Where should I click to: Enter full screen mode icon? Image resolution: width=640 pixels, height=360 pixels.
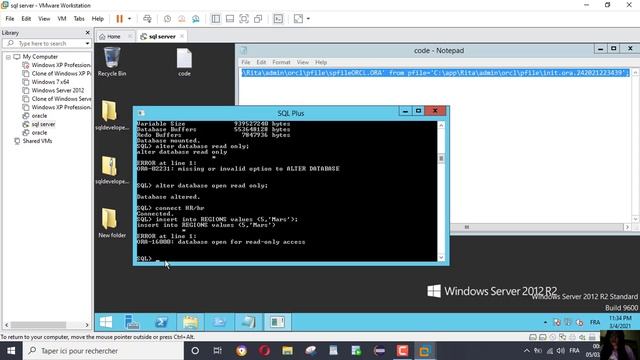(x=244, y=19)
